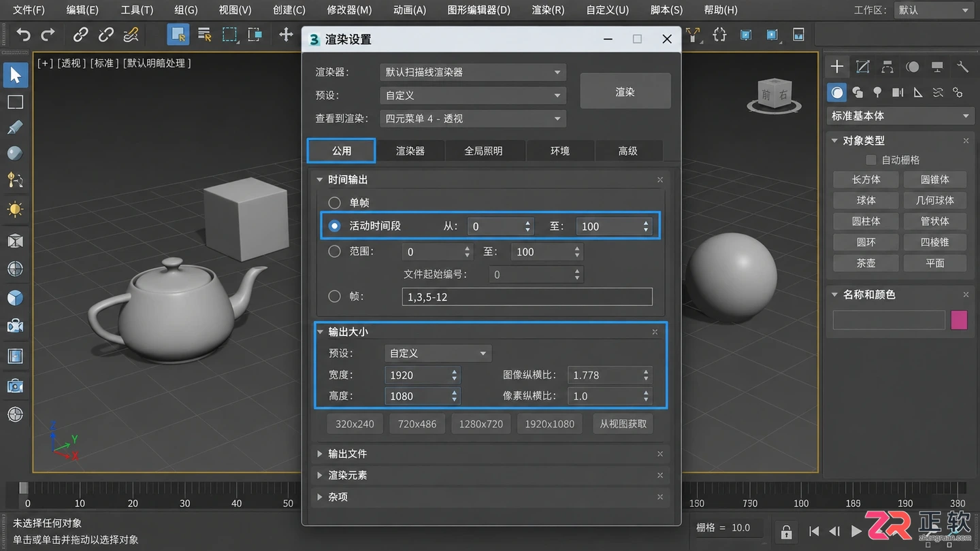980x551 pixels.
Task: Click the camera icon in left sidebar
Action: tap(15, 386)
